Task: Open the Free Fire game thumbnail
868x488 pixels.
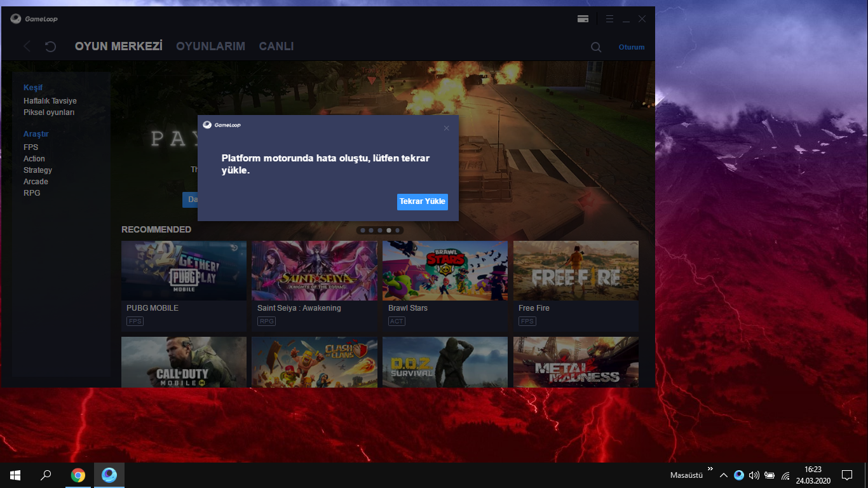Action: coord(576,271)
